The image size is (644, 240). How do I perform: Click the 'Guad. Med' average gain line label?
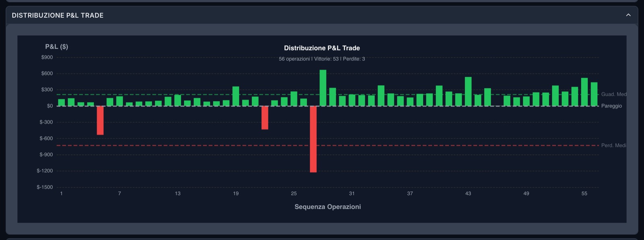point(614,94)
